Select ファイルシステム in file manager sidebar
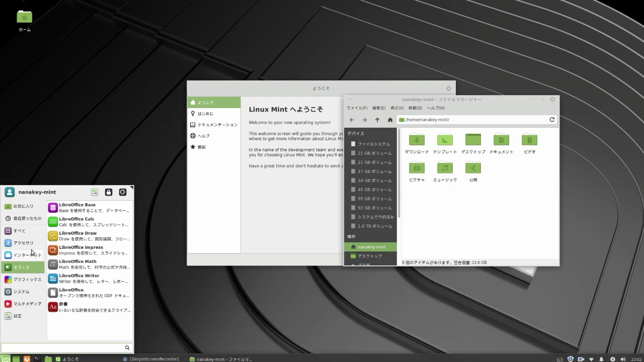This screenshot has width=644, height=362. [x=371, y=144]
